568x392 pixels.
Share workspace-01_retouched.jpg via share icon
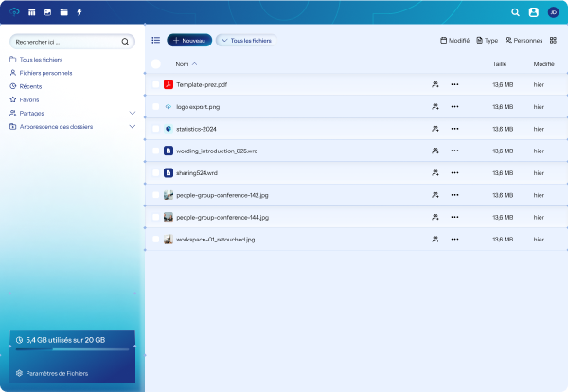point(435,240)
